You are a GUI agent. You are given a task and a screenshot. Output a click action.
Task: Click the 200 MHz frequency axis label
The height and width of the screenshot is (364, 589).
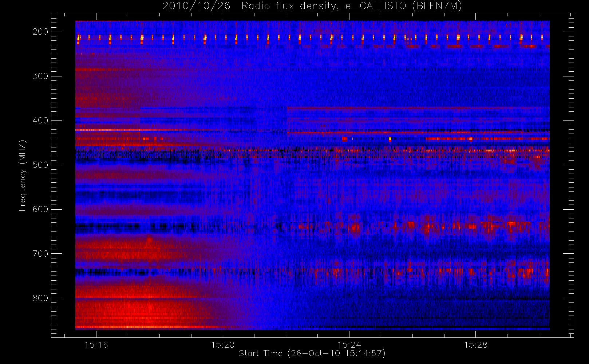tap(40, 32)
